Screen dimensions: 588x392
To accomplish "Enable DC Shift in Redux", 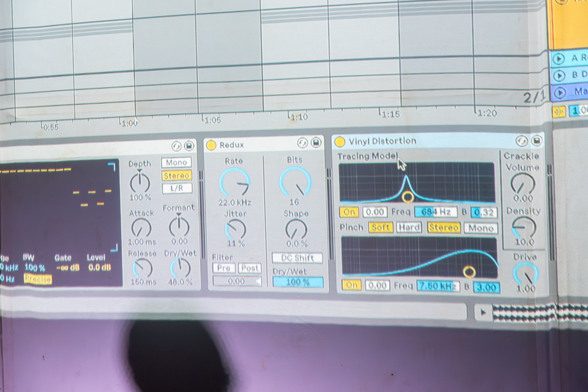I will pyautogui.click(x=297, y=258).
